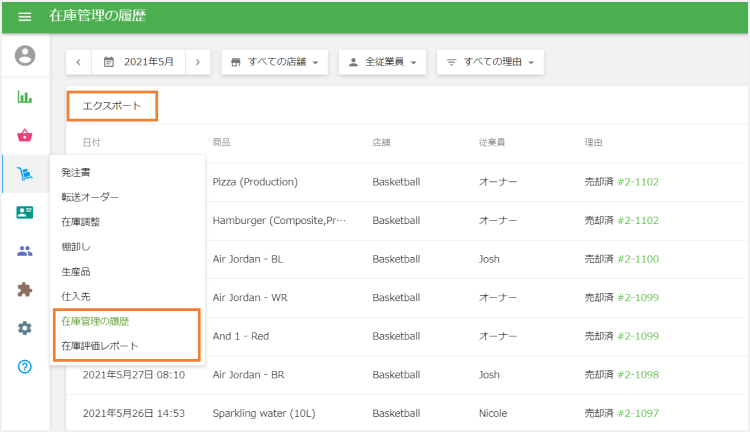Select 発注書 from the inventory menu
This screenshot has width=750, height=432.
[76, 172]
